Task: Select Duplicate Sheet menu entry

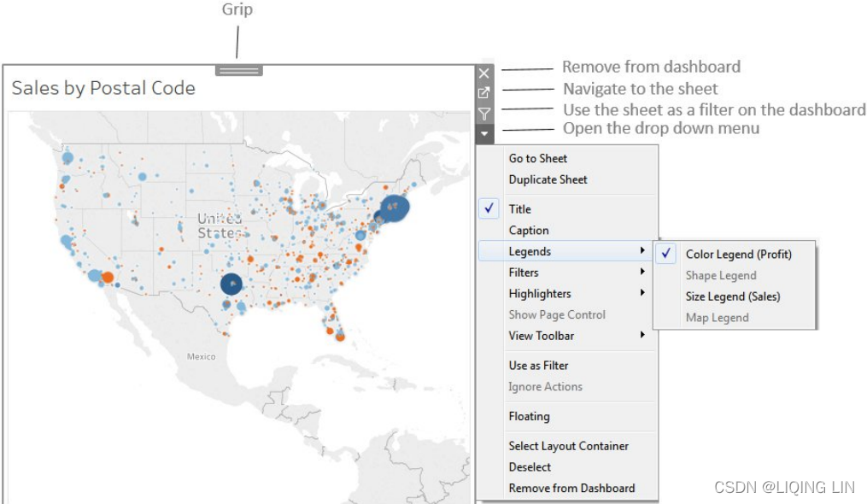Action: pos(568,179)
